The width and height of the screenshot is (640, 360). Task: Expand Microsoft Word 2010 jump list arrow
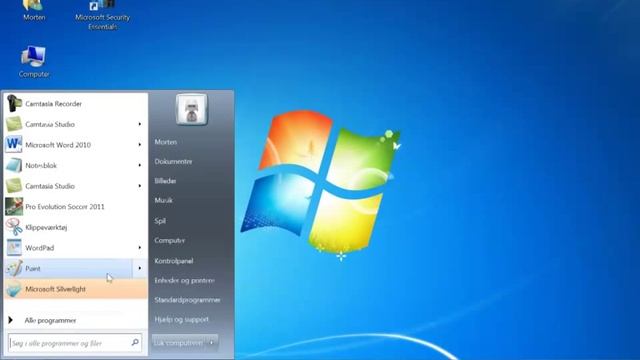[140, 144]
